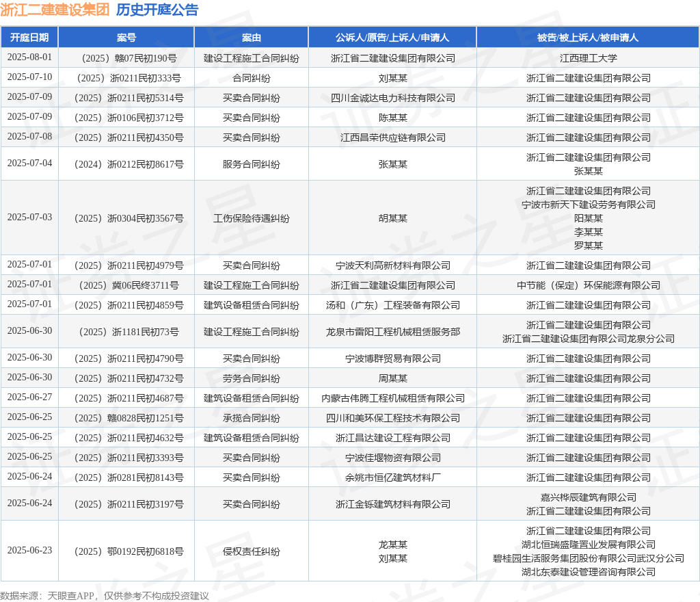Click defendant 宁波市新天下建设劳务有限公司
700x602 pixels.
588,205
